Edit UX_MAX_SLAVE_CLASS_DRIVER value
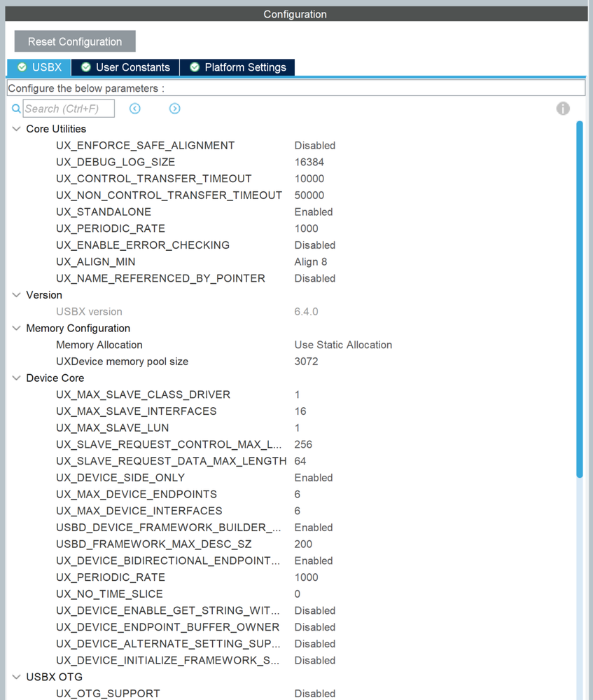The height and width of the screenshot is (700, 593). click(x=297, y=394)
